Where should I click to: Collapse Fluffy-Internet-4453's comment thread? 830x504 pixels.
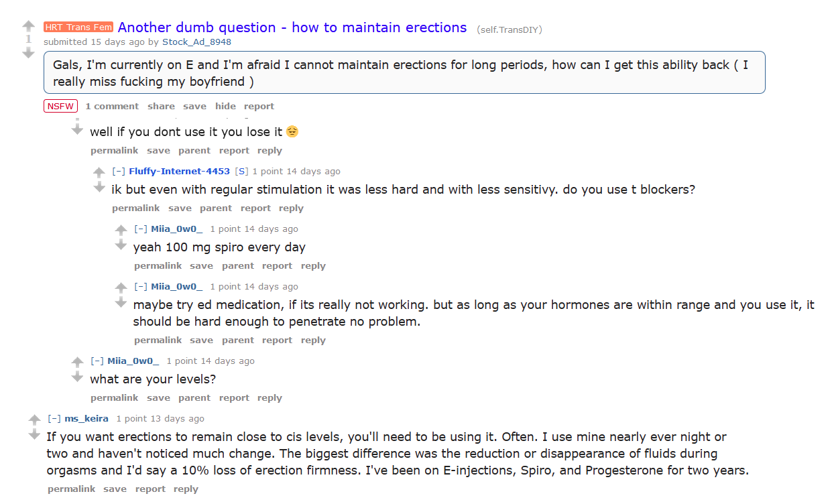pyautogui.click(x=119, y=172)
